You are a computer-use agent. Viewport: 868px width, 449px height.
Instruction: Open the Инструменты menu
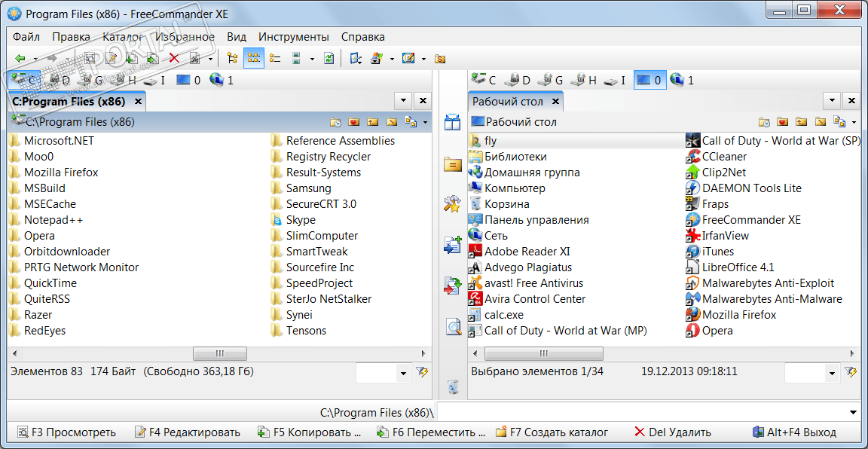pos(293,37)
